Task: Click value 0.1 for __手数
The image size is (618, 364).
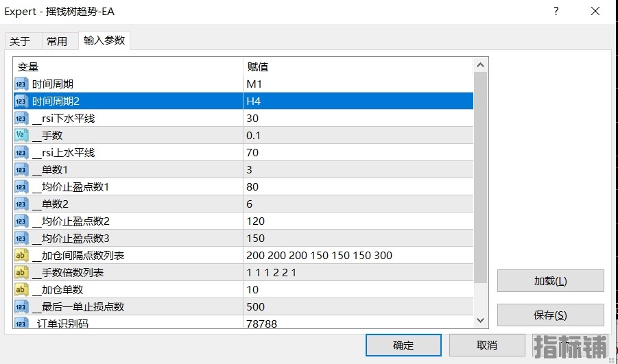Action: click(253, 136)
